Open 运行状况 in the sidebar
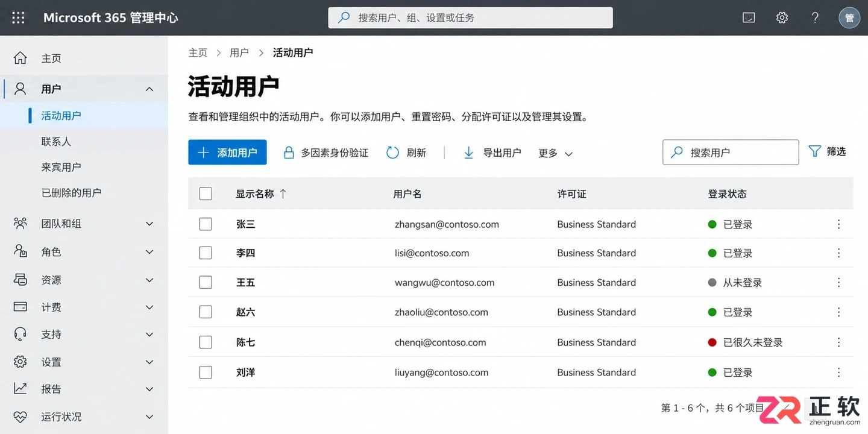 61,417
